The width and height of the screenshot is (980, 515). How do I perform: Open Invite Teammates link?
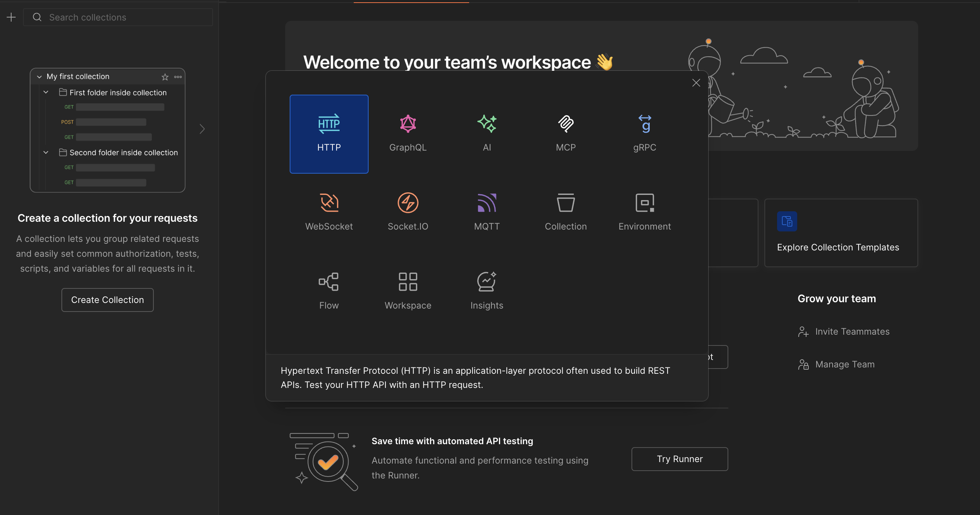coord(852,332)
